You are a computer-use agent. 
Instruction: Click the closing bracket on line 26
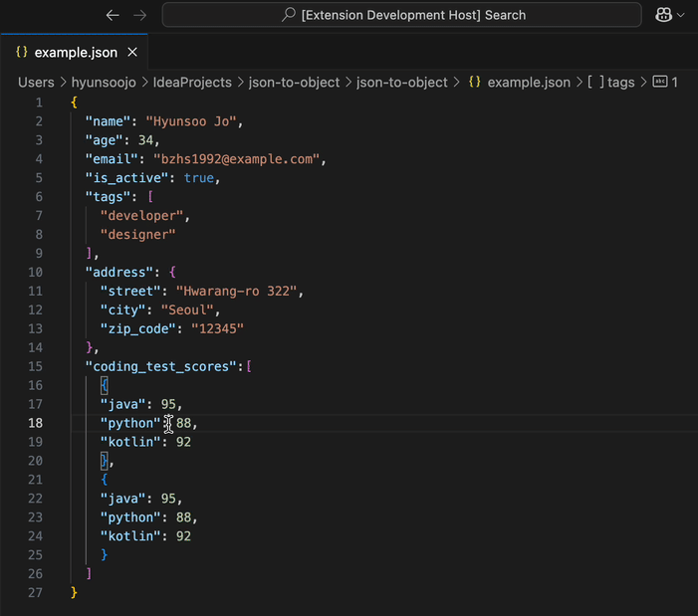[x=89, y=574]
